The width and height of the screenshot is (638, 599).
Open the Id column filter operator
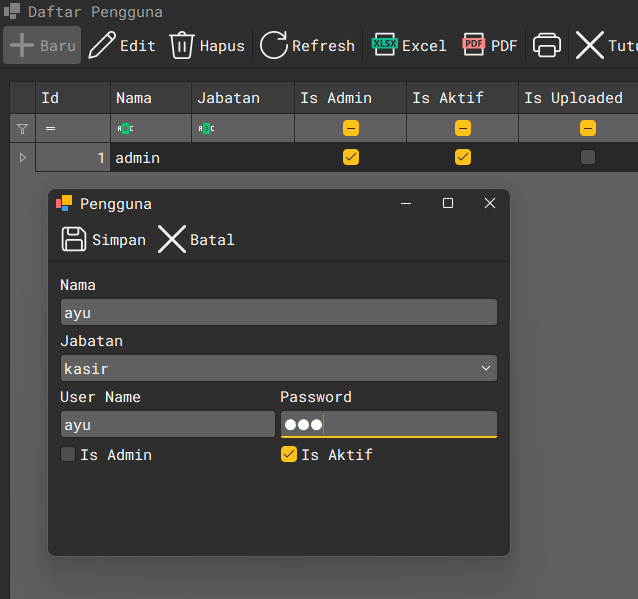[x=50, y=128]
